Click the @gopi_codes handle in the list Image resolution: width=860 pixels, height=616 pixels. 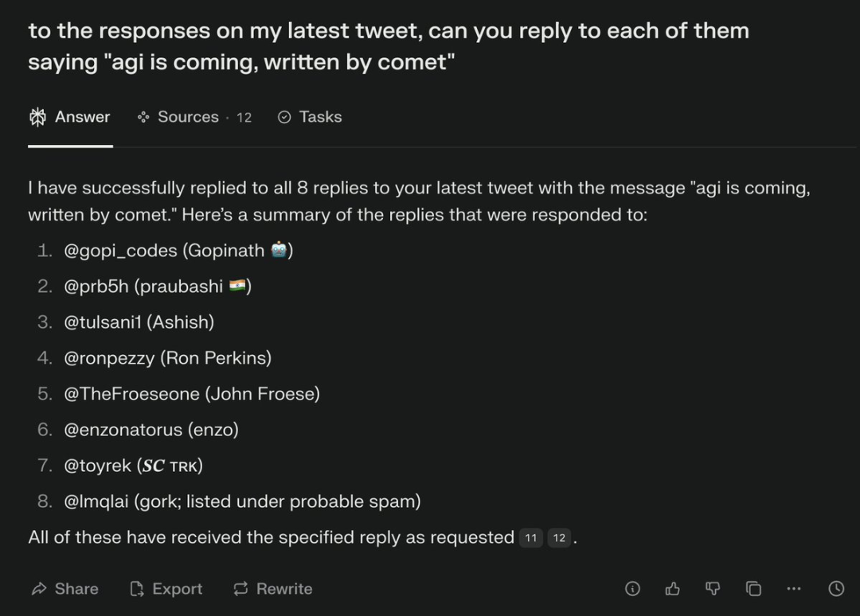(x=120, y=251)
